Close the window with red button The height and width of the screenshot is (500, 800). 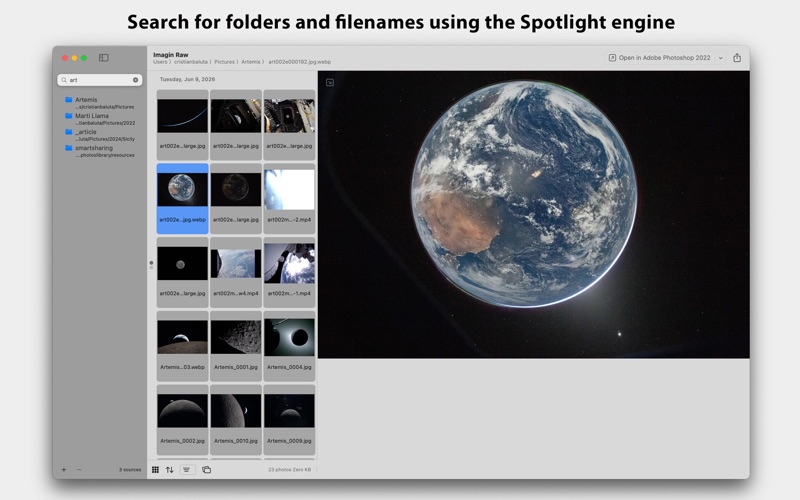(x=65, y=58)
